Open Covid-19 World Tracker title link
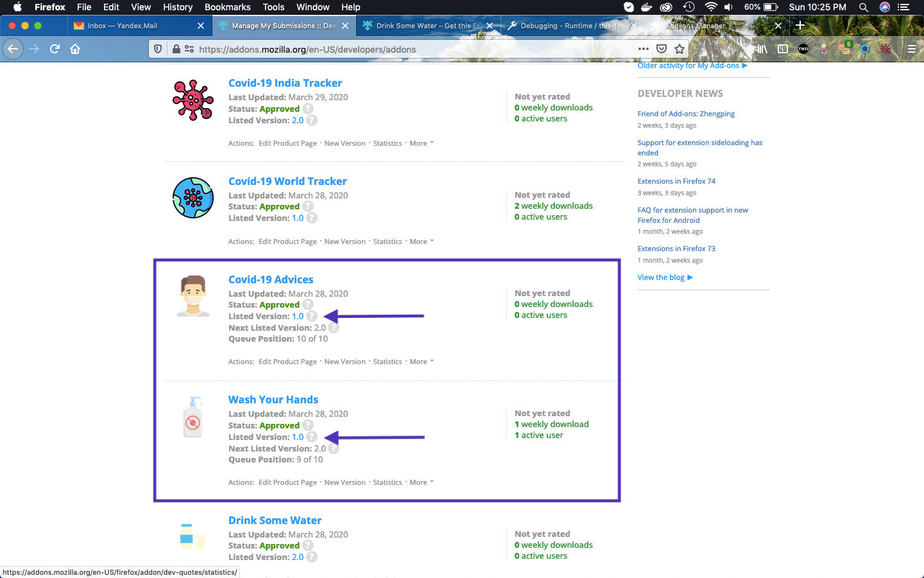 pos(287,181)
